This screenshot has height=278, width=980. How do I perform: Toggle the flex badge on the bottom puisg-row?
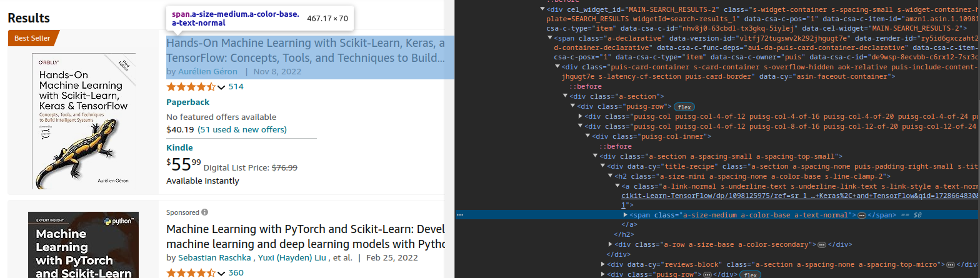click(750, 275)
